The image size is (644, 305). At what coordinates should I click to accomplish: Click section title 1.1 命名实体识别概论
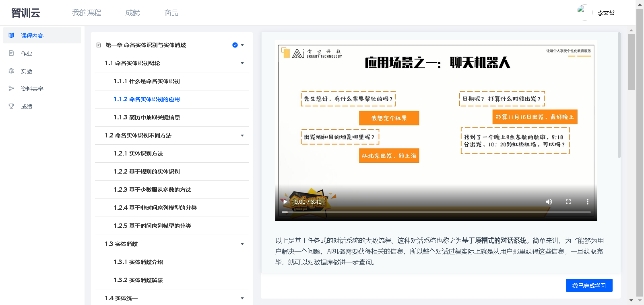point(132,63)
